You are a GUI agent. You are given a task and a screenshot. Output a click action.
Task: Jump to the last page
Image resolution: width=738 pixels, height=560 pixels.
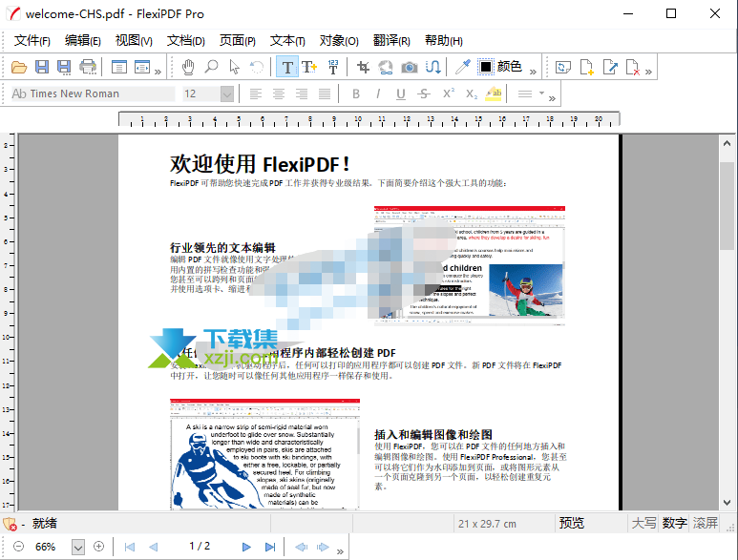pos(269,547)
